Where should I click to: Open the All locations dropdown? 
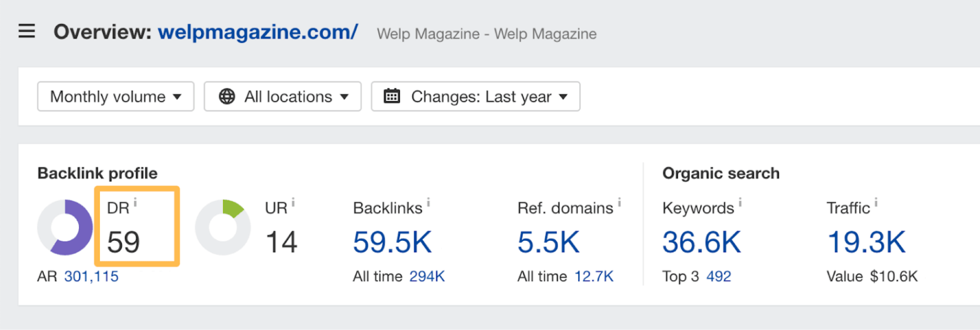(282, 97)
